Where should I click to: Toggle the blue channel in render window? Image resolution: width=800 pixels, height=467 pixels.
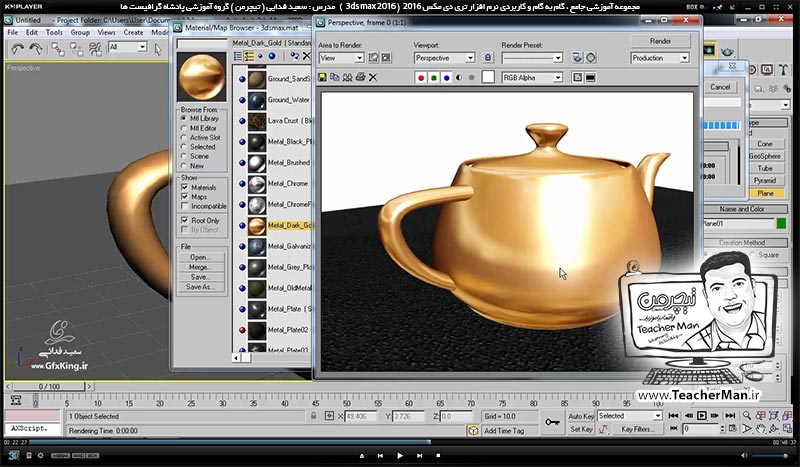point(446,78)
